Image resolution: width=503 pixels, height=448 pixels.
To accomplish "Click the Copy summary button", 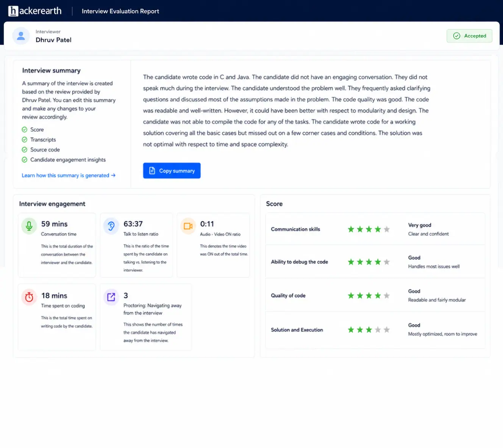I will [x=172, y=171].
